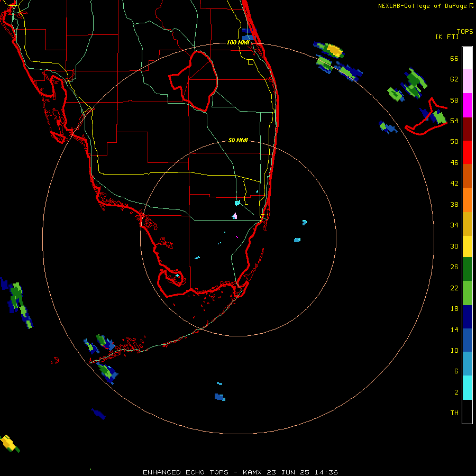Viewport: 476px width, 476px height.
Task: Pick the cyan legend swatch
Action: click(x=467, y=388)
